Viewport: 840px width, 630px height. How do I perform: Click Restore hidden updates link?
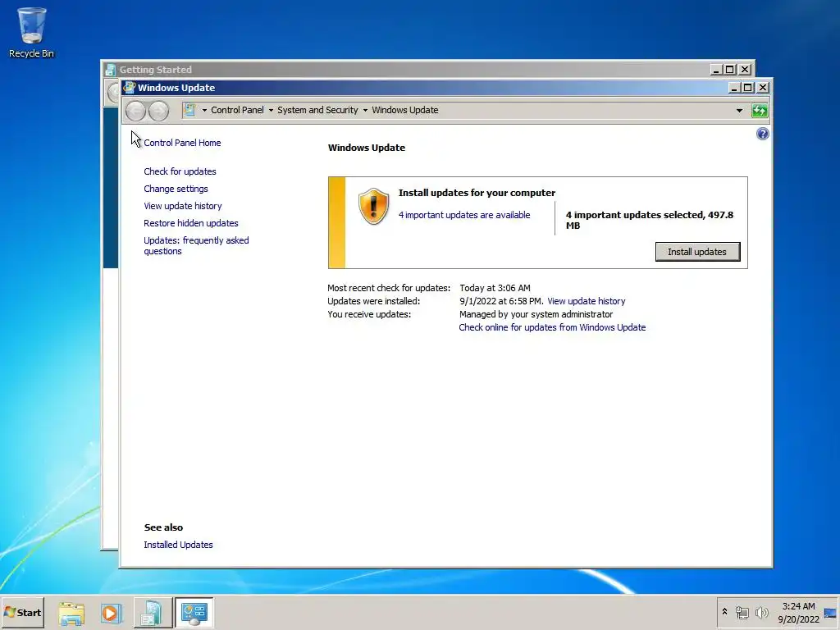click(x=190, y=223)
